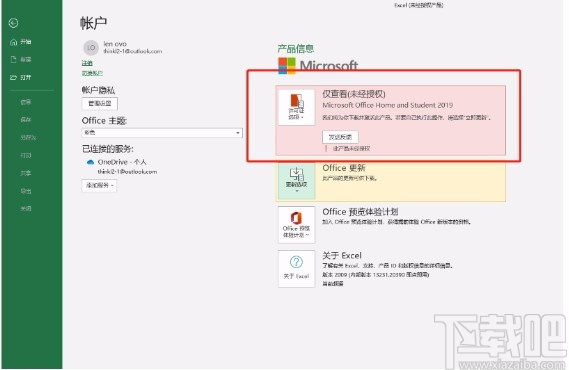Screen dimensions: 569x370
Task: Open the 开始 (Home) page in sidebar
Action: pos(21,42)
